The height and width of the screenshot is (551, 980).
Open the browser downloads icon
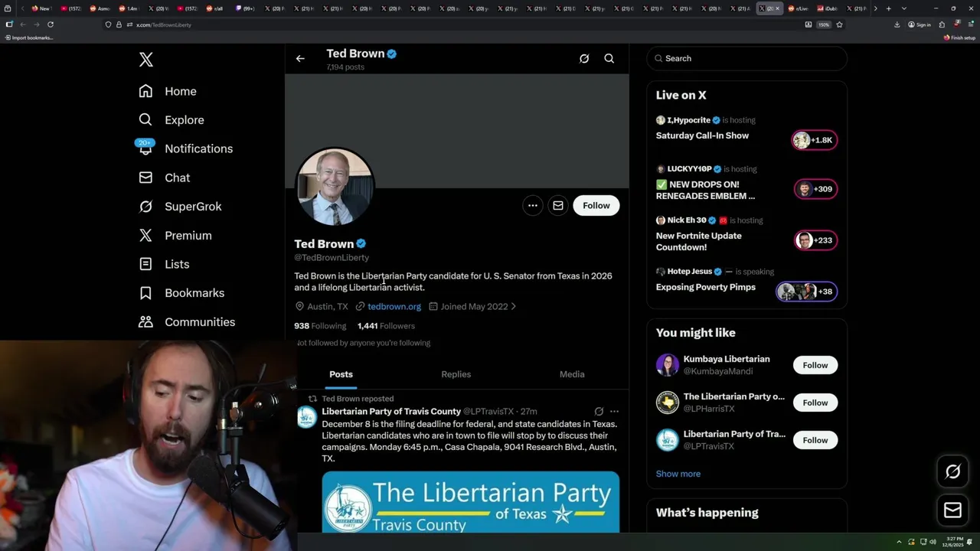click(x=897, y=24)
